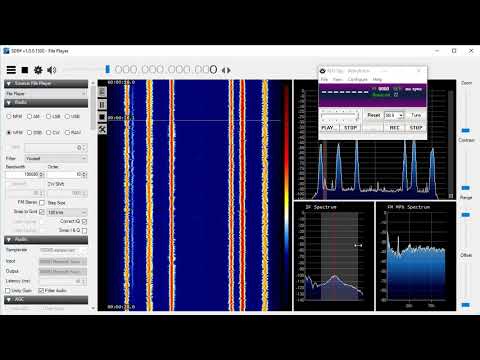
Task: Click the STOP button beside REC
Action: [x=416, y=128]
